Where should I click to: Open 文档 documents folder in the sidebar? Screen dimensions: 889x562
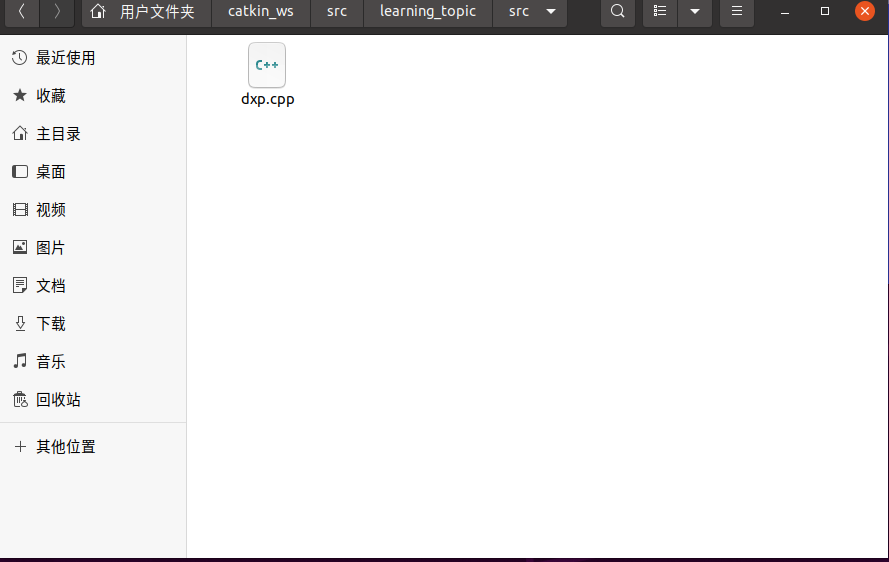(x=93, y=286)
